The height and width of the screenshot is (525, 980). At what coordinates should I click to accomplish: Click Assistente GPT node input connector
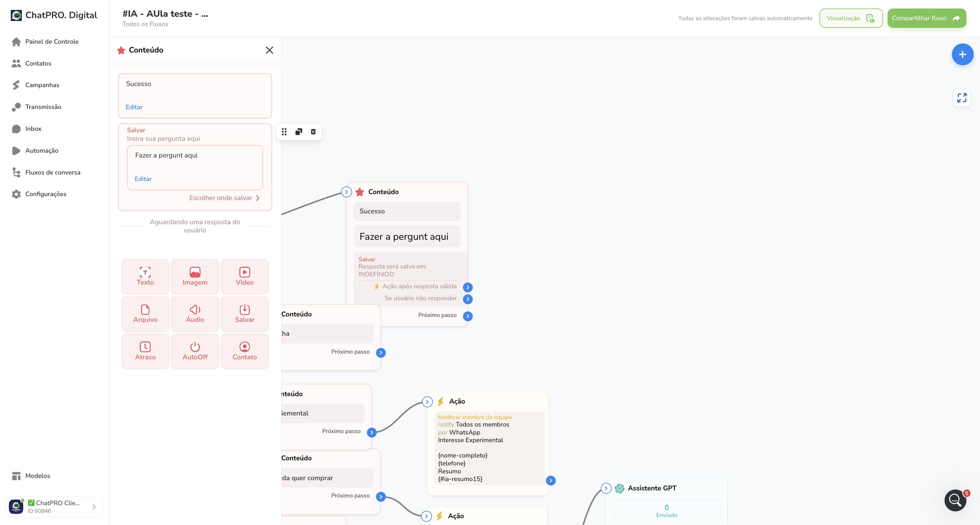pyautogui.click(x=606, y=488)
